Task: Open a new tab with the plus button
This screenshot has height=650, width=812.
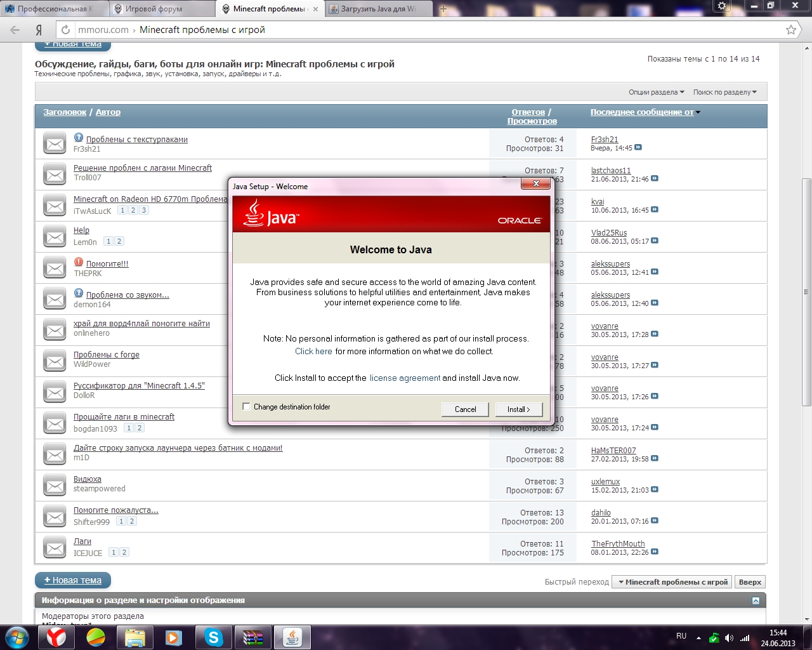Action: point(443,9)
